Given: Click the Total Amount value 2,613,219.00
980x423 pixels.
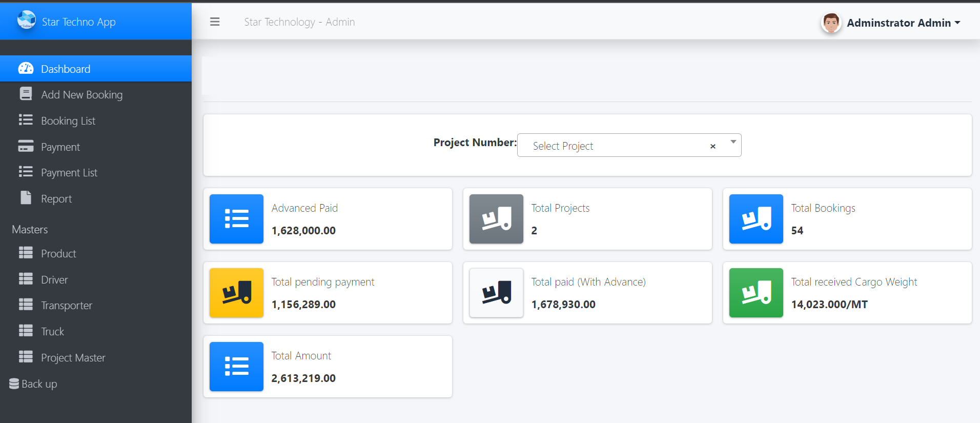Looking at the screenshot, I should point(303,378).
